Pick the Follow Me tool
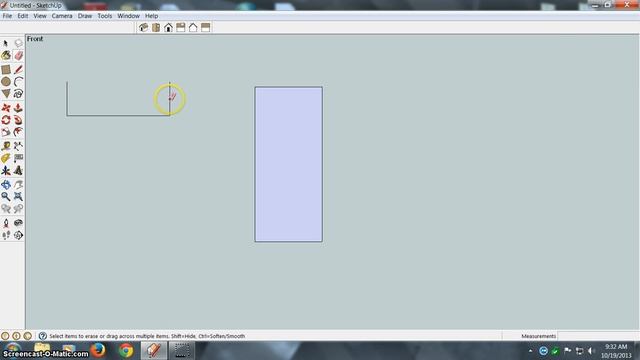The image size is (640, 360). point(18,120)
